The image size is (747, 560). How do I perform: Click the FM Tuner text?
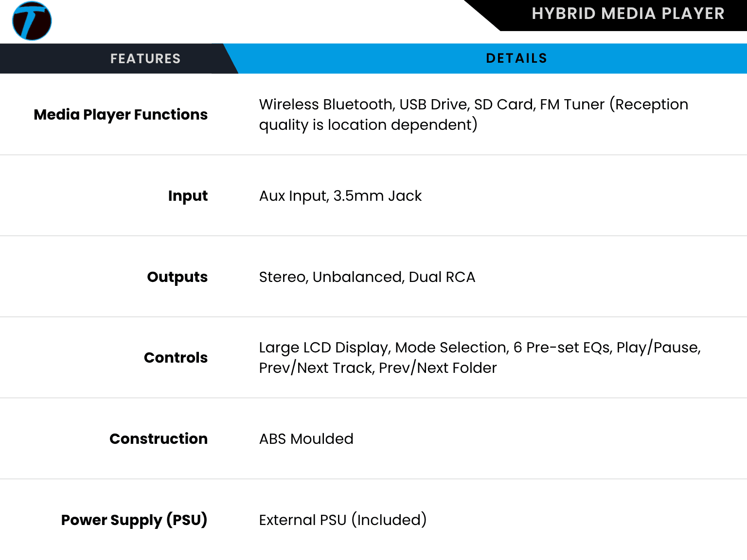(x=572, y=105)
